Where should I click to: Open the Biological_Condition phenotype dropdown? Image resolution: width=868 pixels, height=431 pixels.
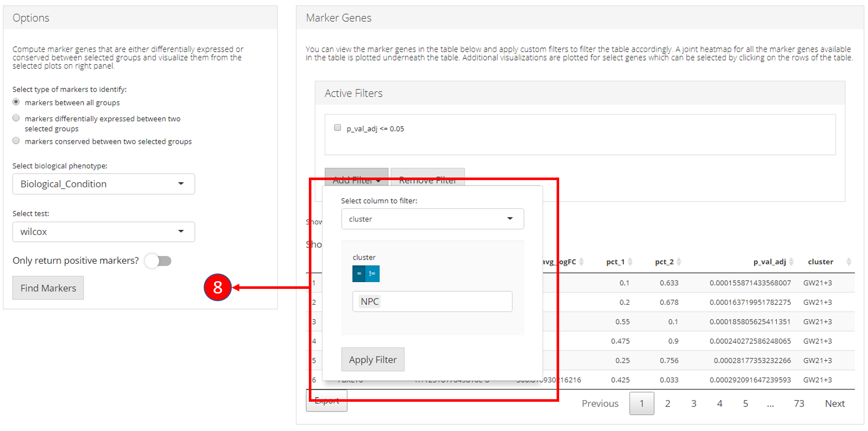pos(104,184)
